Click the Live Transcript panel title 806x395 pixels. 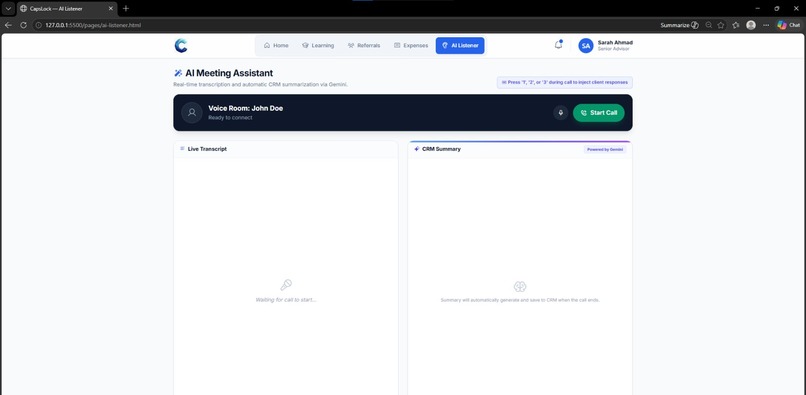coord(207,149)
